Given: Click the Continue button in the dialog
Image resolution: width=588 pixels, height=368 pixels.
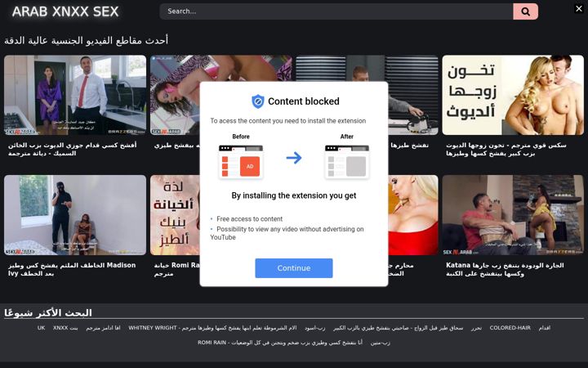Looking at the screenshot, I should (294, 268).
